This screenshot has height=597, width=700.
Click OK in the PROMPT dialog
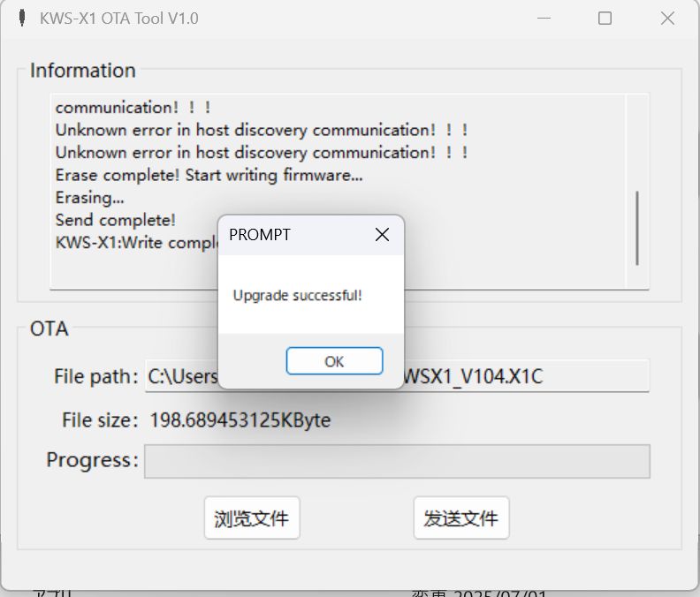tap(334, 361)
